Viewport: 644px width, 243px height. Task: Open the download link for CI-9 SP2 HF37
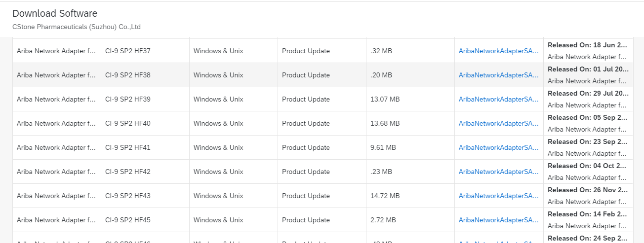click(x=498, y=51)
